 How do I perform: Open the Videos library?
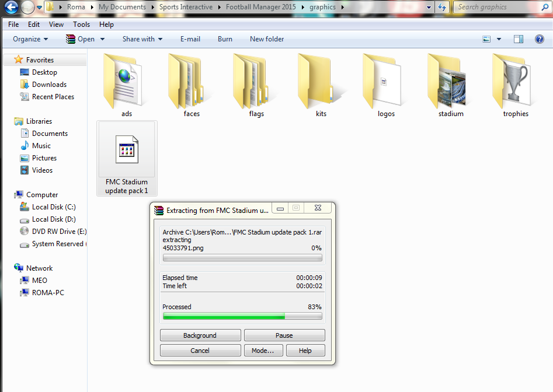click(x=42, y=170)
